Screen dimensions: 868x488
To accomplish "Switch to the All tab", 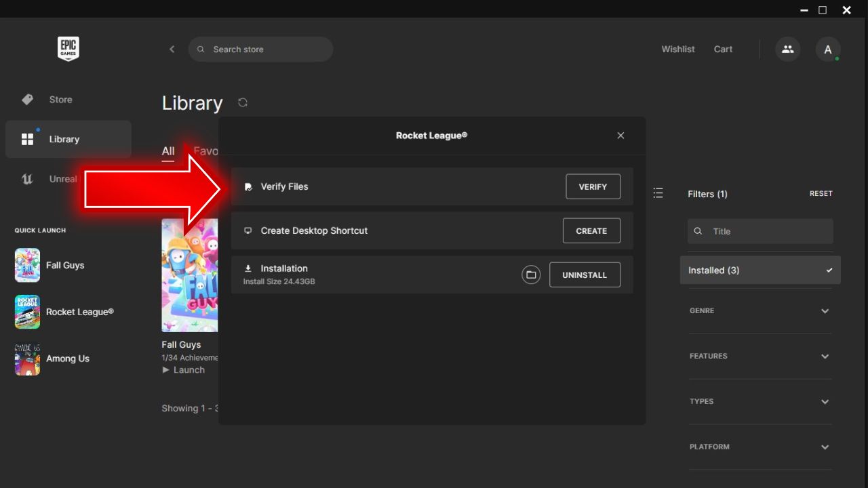I will [167, 151].
